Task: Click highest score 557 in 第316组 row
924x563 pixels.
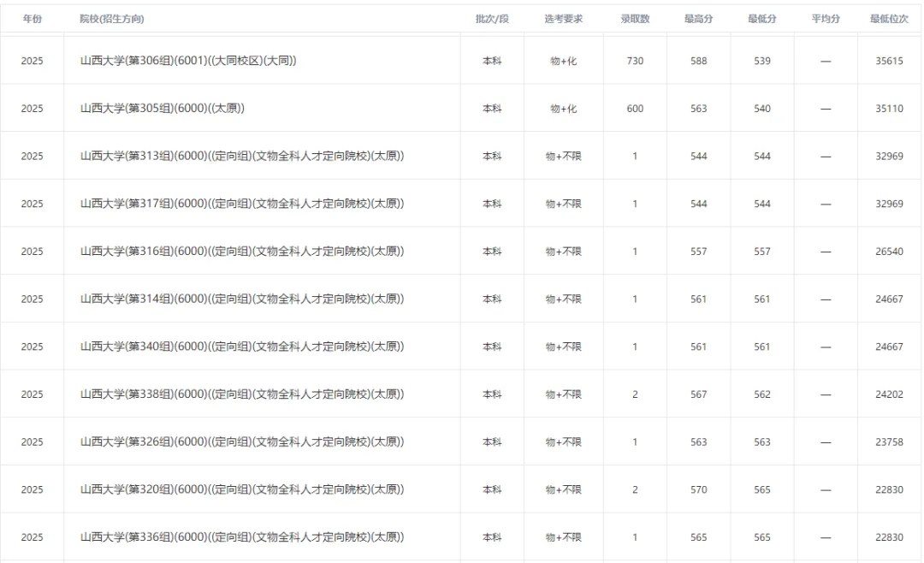Action: point(699,252)
